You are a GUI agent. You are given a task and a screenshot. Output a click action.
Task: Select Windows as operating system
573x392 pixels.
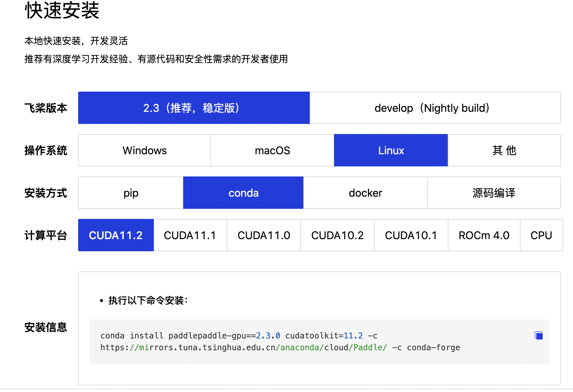(x=144, y=150)
